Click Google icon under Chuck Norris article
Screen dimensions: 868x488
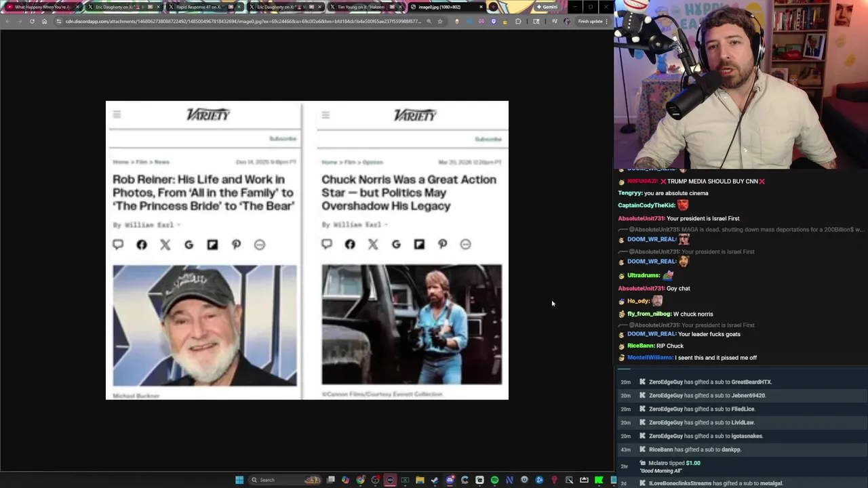point(396,244)
